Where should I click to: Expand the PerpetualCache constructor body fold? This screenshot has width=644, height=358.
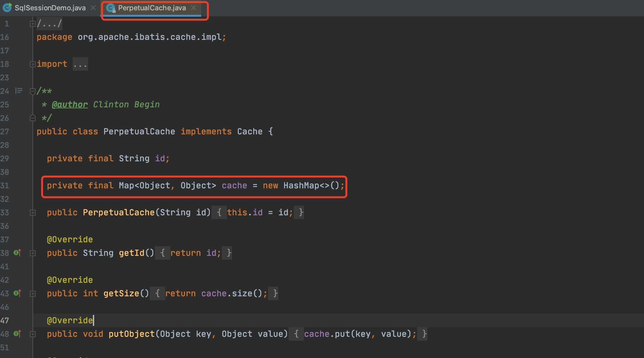tap(32, 212)
